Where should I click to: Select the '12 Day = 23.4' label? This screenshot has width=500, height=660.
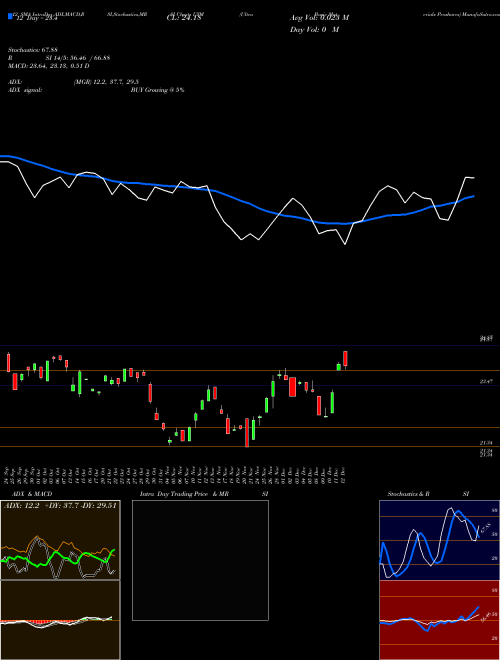37,18
